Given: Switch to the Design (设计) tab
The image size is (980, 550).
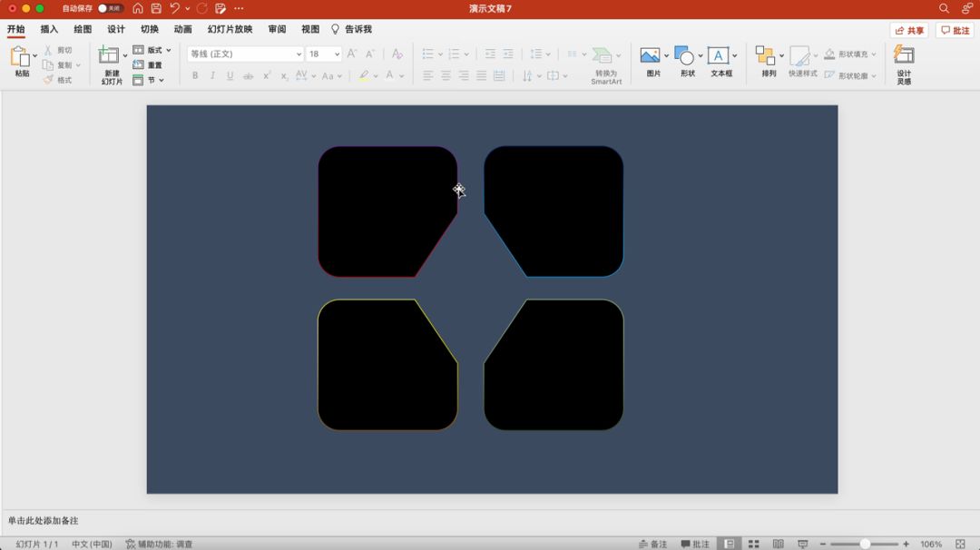Looking at the screenshot, I should pyautogui.click(x=115, y=29).
